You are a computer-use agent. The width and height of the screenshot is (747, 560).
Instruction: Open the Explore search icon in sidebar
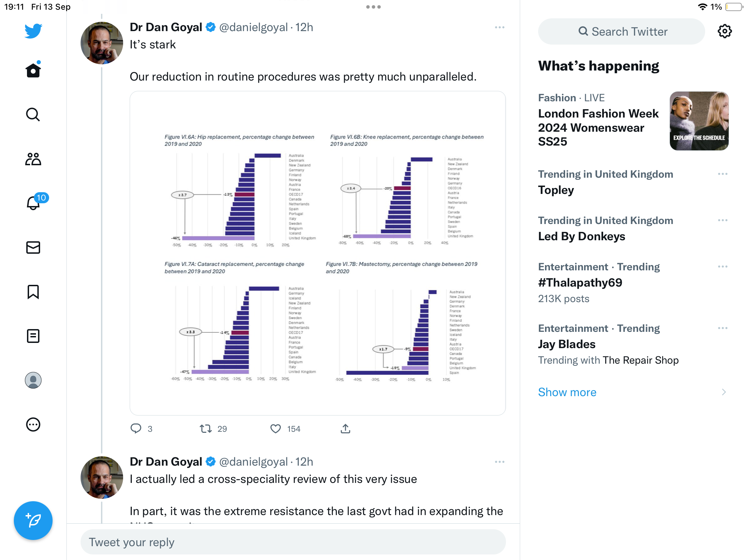(x=33, y=114)
